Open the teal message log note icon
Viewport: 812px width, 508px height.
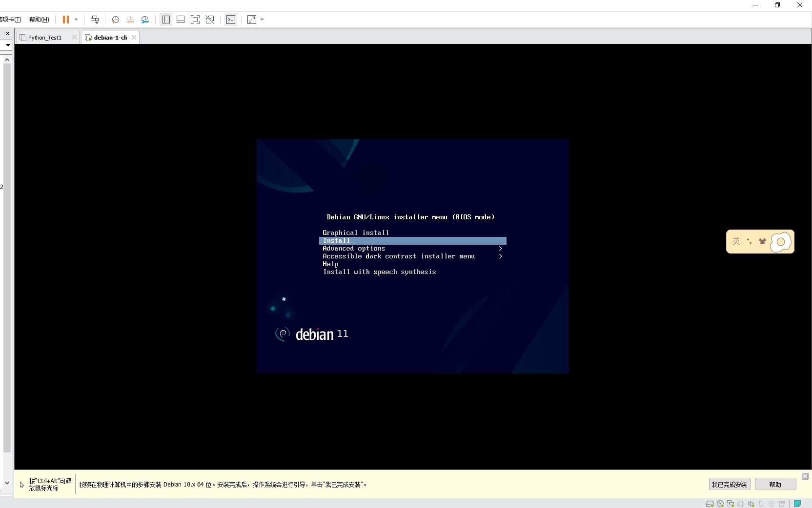[797, 504]
